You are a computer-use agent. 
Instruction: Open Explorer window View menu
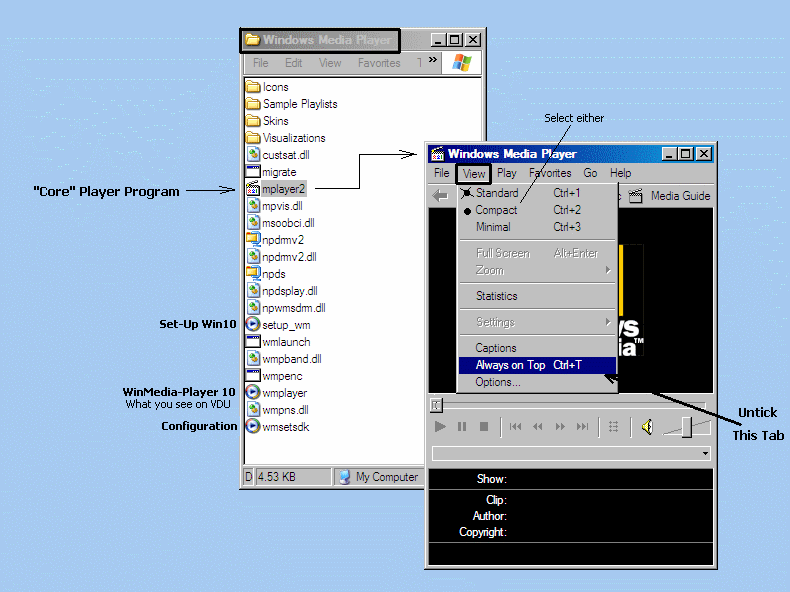330,63
